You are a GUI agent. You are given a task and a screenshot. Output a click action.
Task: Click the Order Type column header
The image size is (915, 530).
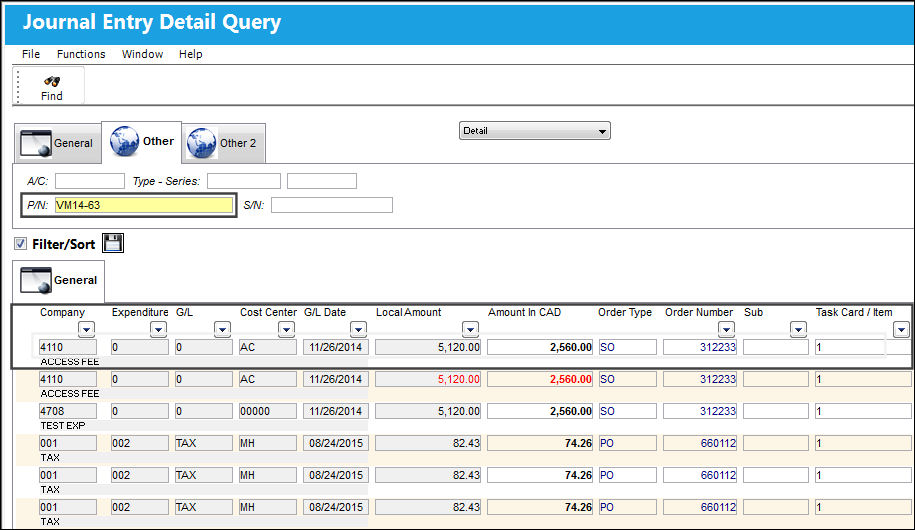pyautogui.click(x=624, y=312)
